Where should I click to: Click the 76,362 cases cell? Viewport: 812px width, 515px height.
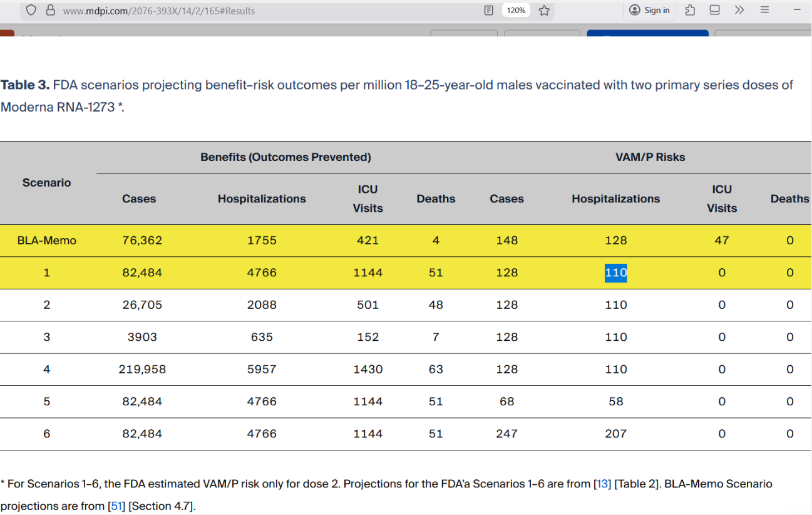(142, 241)
